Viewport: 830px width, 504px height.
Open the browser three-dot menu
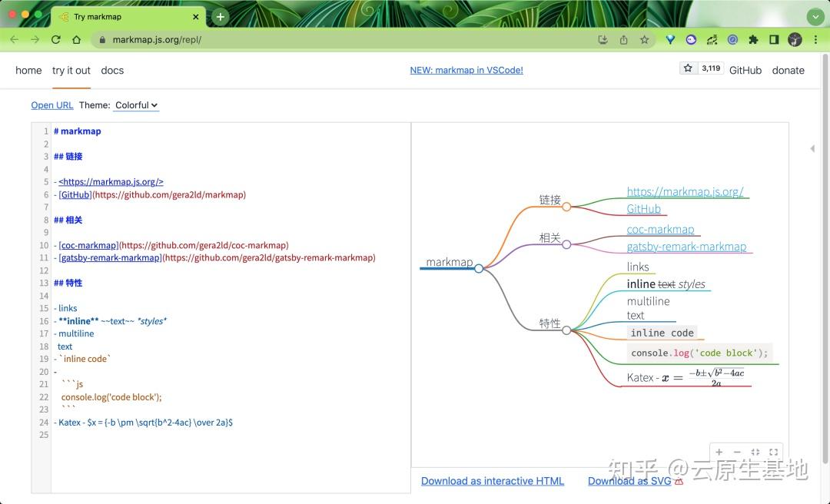click(x=816, y=39)
